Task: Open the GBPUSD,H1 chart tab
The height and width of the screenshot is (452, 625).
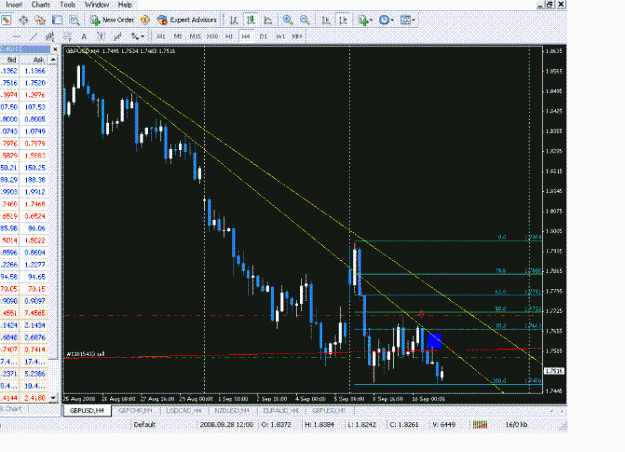Action: click(328, 411)
